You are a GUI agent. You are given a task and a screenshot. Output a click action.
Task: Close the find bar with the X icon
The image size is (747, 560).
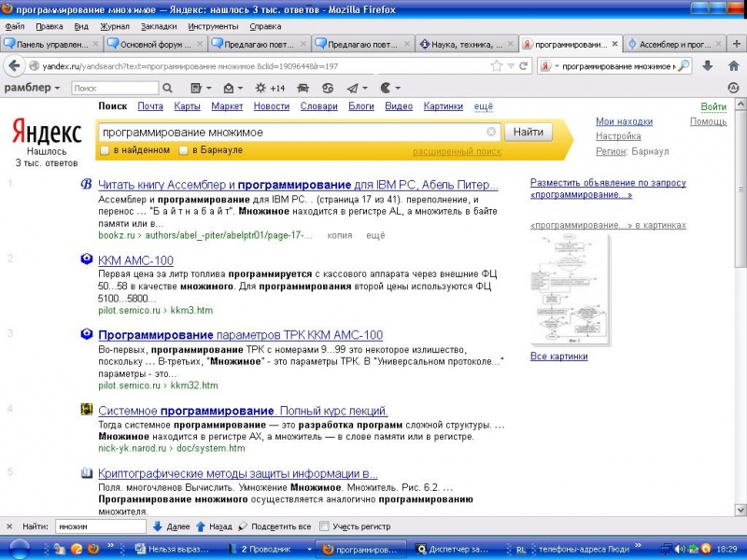(9, 526)
